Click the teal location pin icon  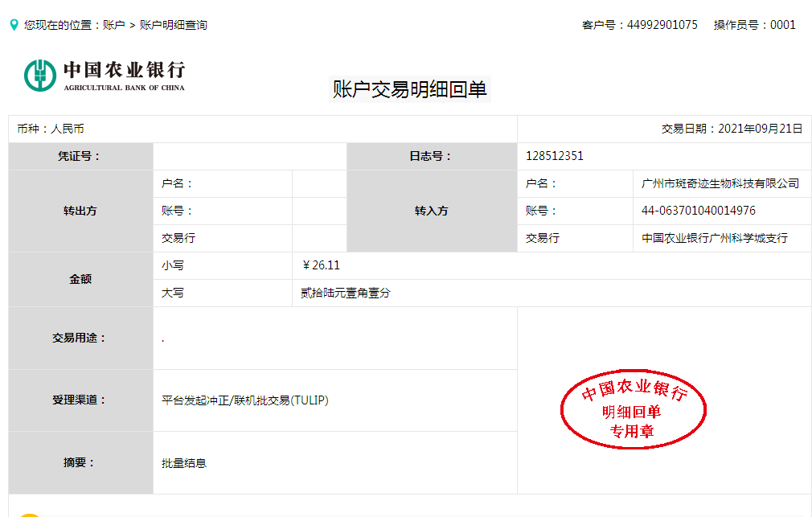(x=14, y=25)
